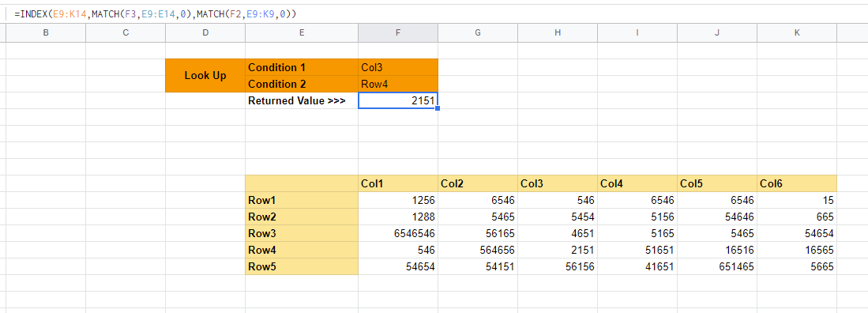Select Row1 value under Col4
This screenshot has height=313, width=868.
coord(637,200)
